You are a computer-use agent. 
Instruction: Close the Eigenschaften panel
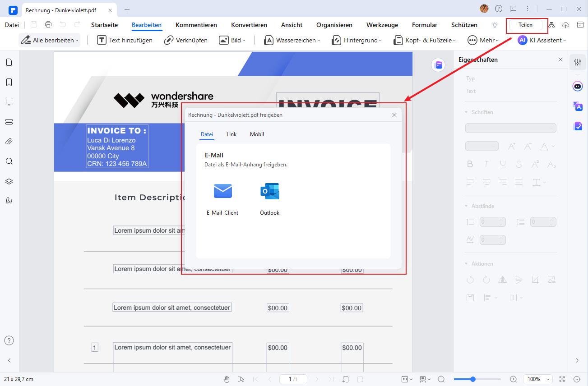[x=560, y=60]
